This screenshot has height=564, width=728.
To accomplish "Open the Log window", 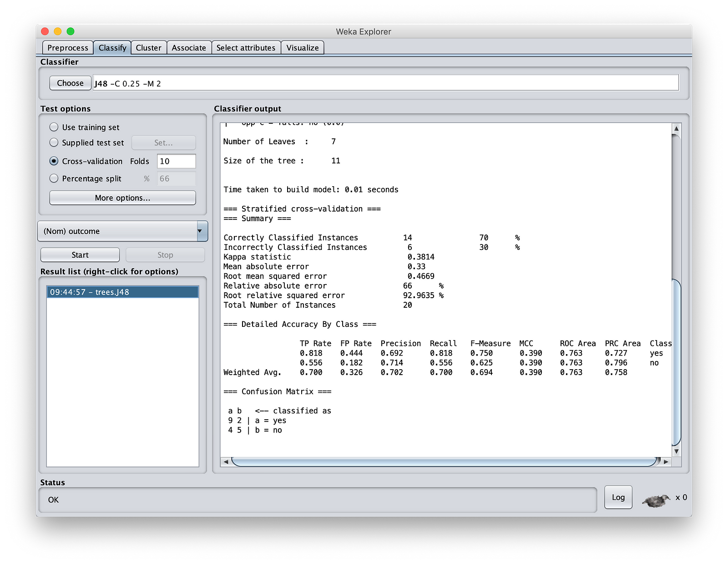I will coord(618,497).
